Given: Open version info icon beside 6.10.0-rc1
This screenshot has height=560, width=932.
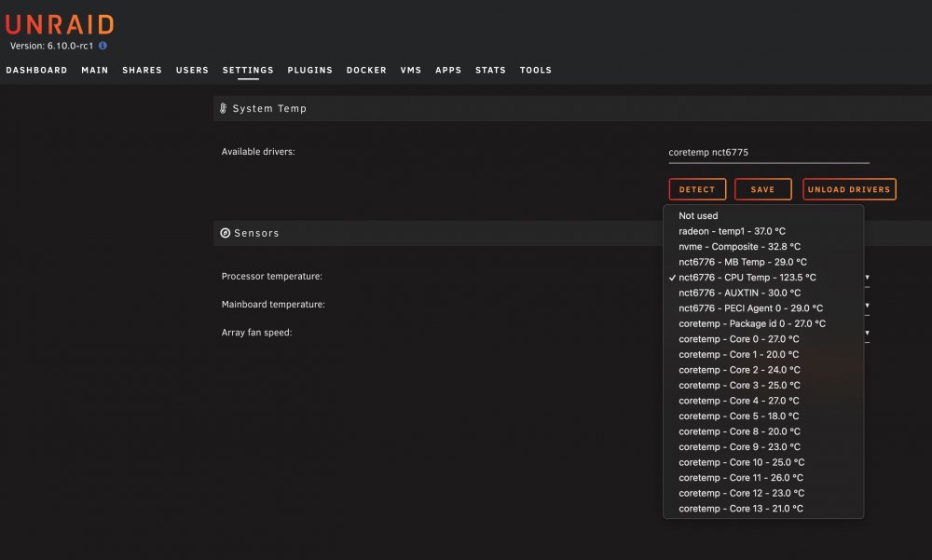Looking at the screenshot, I should coord(103,45).
